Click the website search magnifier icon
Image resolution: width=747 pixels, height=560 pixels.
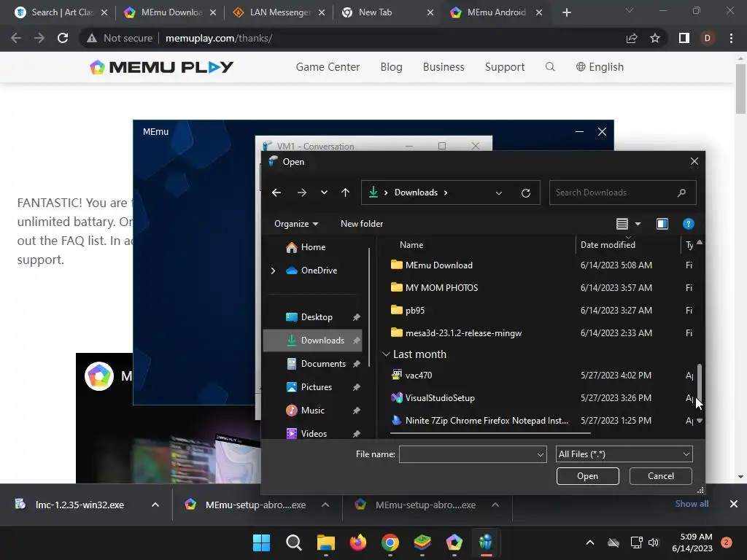550,66
